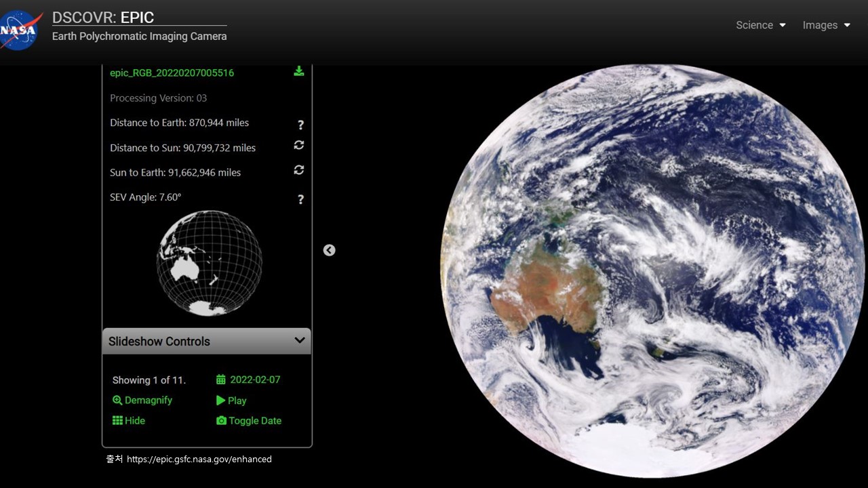Refresh the Distance to Sun value
868x488 pixels.
[x=298, y=145]
